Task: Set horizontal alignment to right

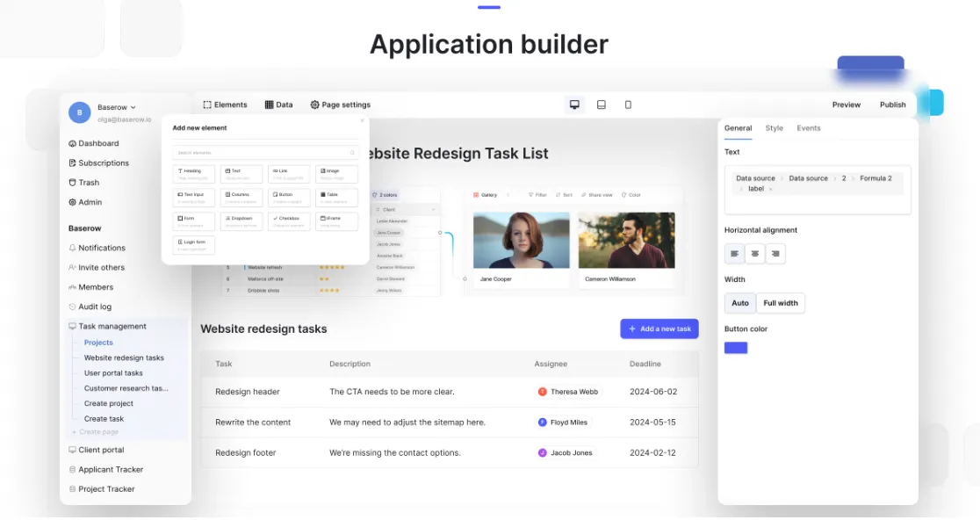Action: tap(775, 254)
